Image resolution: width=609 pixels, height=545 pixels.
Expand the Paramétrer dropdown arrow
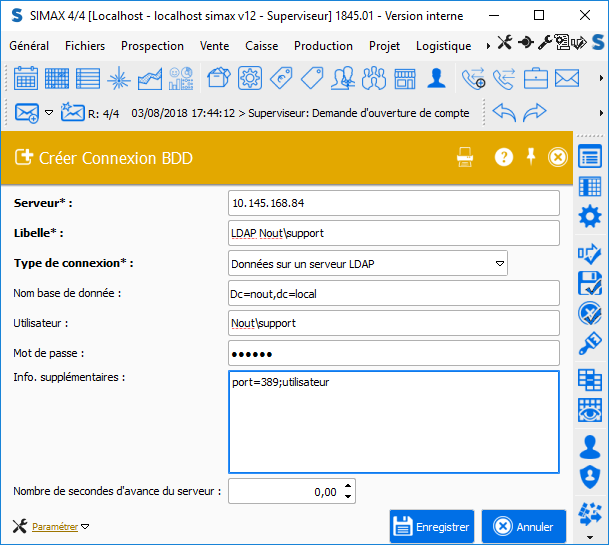pyautogui.click(x=85, y=526)
